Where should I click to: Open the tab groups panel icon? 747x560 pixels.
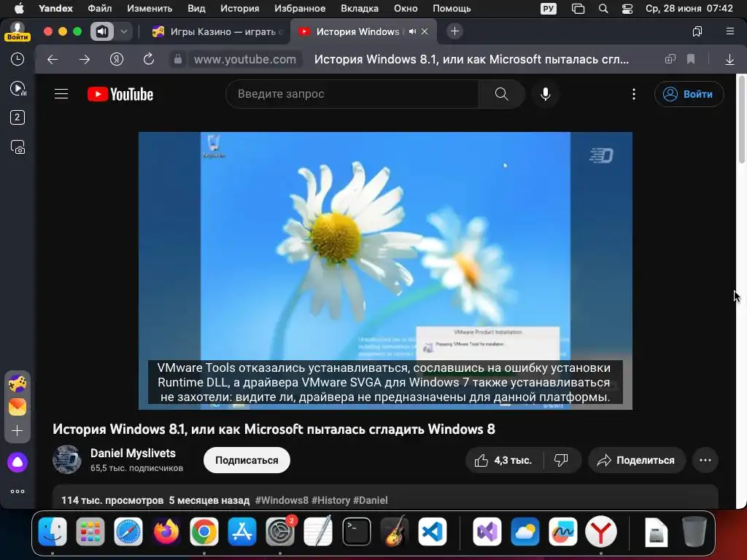(x=697, y=31)
